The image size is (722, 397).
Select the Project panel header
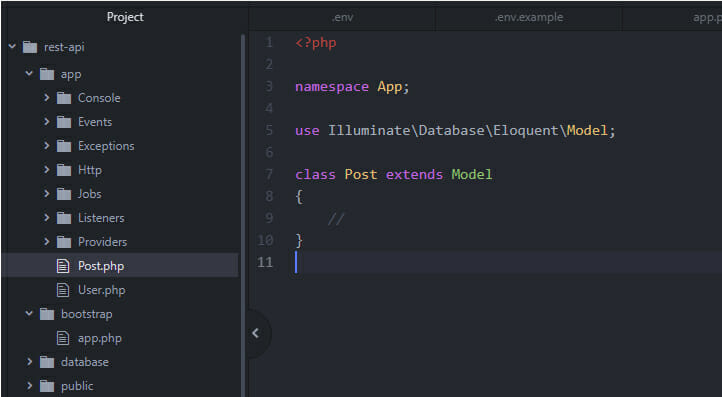[125, 17]
